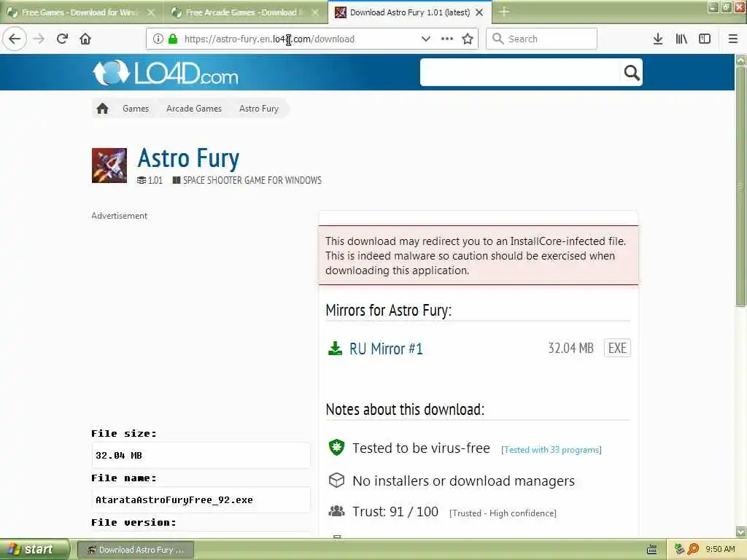Screen dimensions: 747x560
Task: Go to the home breadcrumb icon
Action: tap(102, 109)
